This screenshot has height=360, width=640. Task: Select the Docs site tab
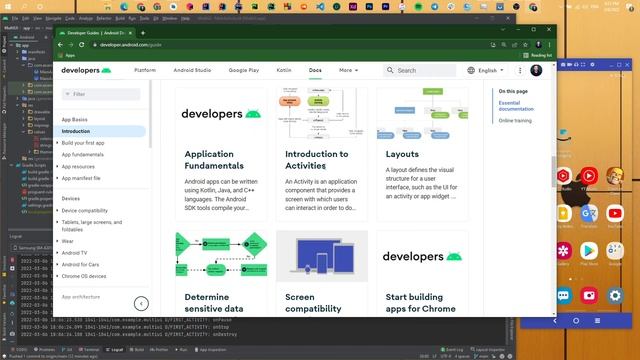point(315,70)
